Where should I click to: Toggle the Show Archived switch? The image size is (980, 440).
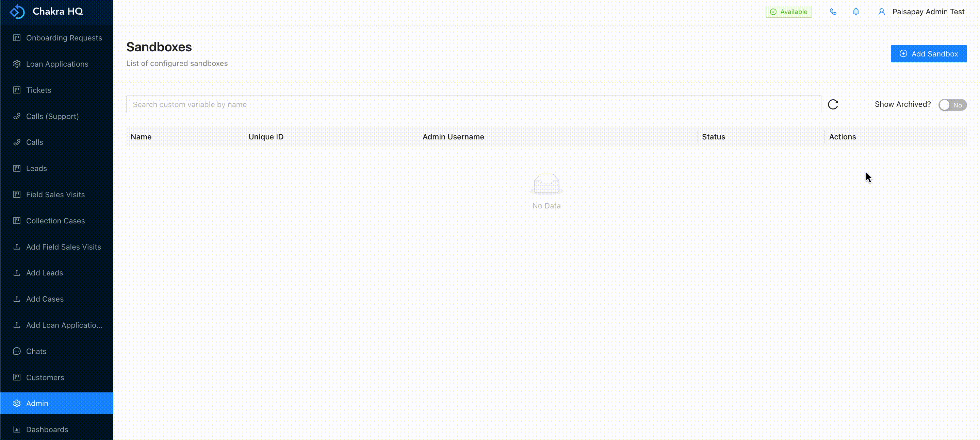pyautogui.click(x=952, y=105)
